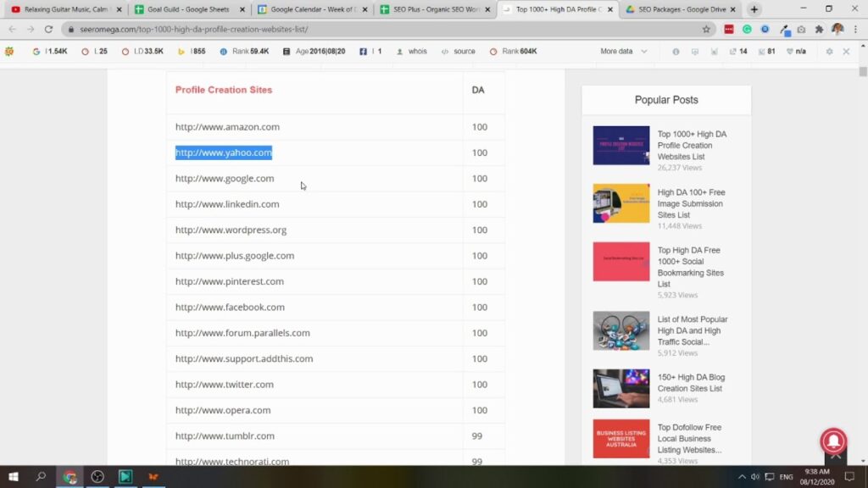Open 150+ High DA Blog Creation Sites post
The width and height of the screenshot is (868, 488).
tap(691, 383)
